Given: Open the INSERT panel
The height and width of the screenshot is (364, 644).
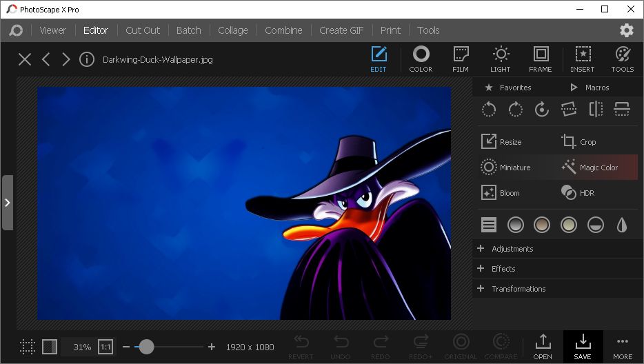Looking at the screenshot, I should 583,59.
